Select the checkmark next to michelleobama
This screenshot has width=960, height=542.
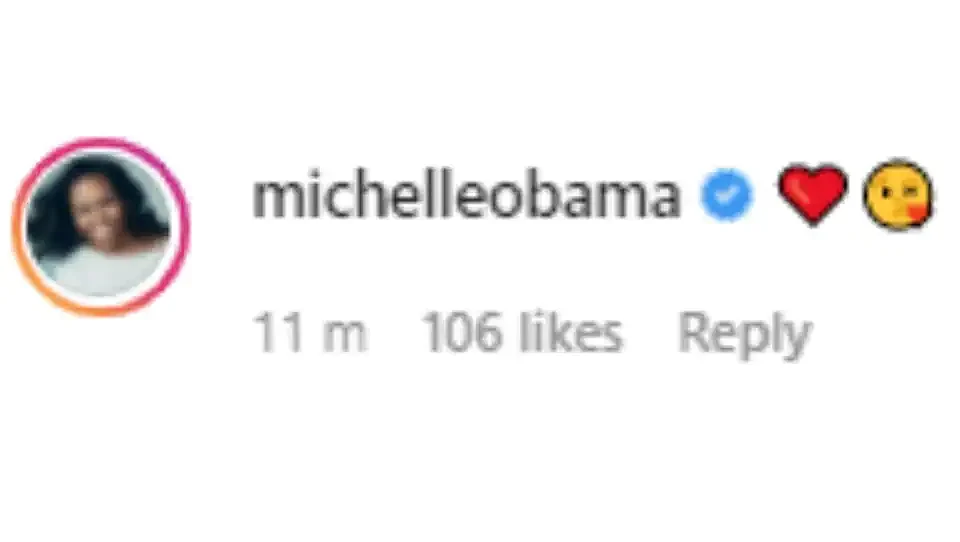pos(726,194)
